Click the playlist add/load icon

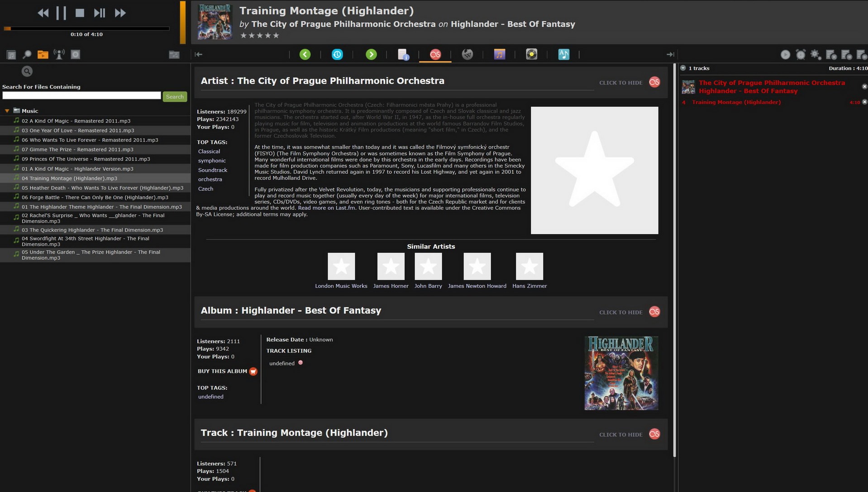point(847,55)
